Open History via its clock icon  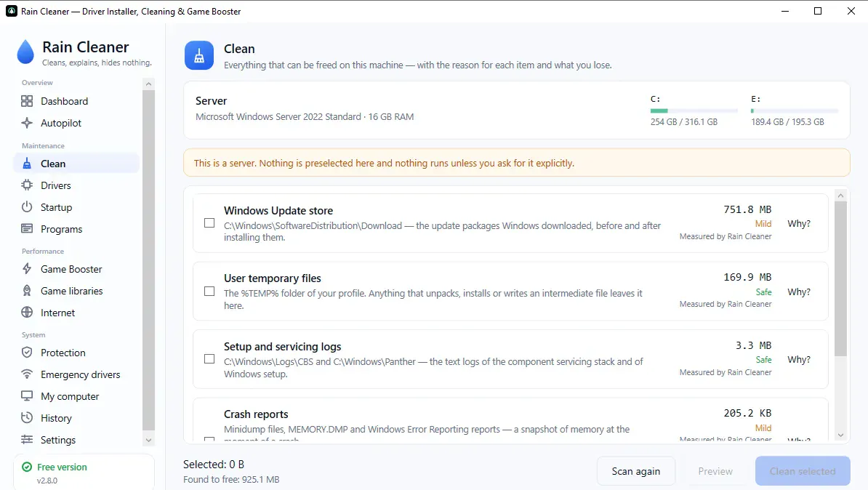pos(27,418)
